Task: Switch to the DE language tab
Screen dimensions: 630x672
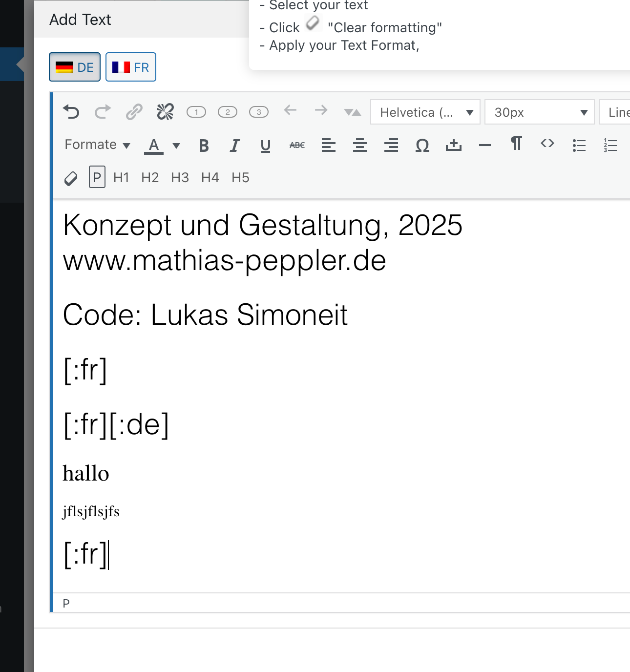Action: coord(75,67)
